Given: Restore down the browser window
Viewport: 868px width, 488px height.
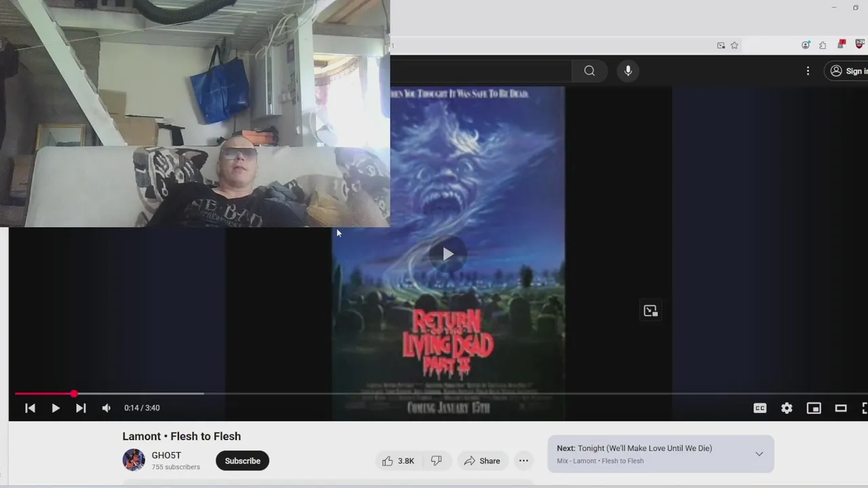Looking at the screenshot, I should [855, 7].
